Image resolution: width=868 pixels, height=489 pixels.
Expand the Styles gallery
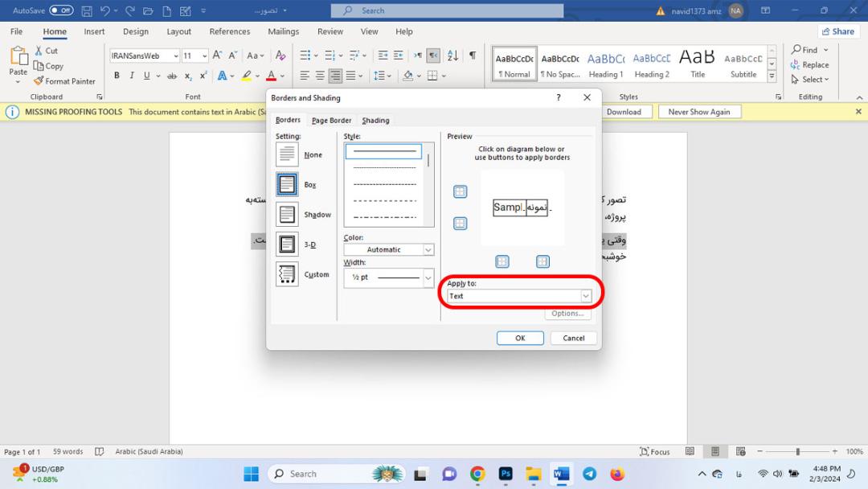pos(772,77)
